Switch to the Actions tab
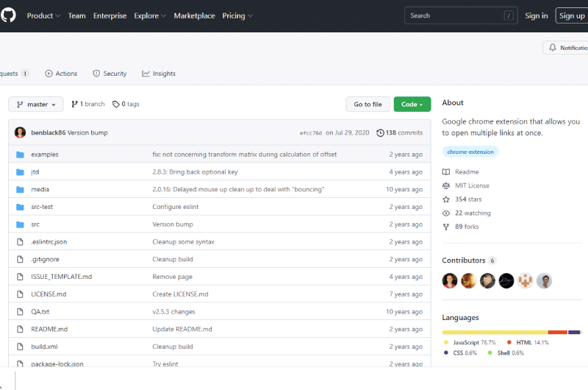This screenshot has height=390, width=588. [x=61, y=74]
